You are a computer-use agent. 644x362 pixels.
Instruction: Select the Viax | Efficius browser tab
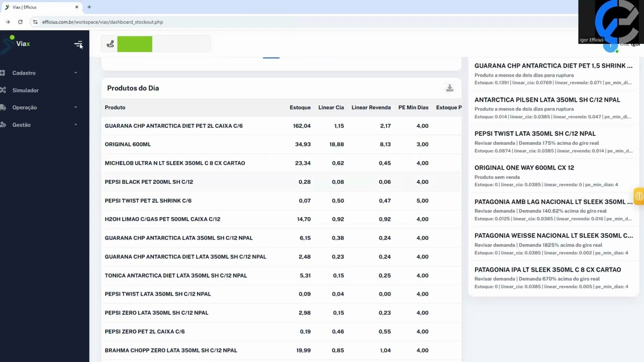click(x=41, y=7)
